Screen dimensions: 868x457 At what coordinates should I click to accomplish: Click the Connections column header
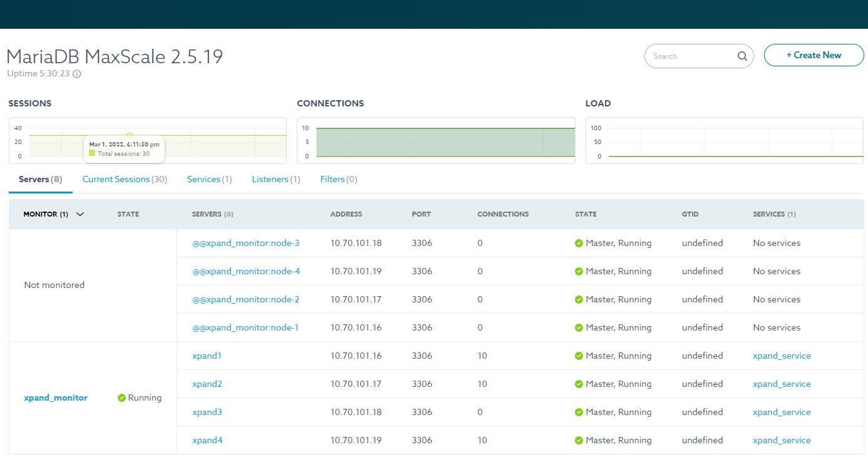[x=503, y=214]
